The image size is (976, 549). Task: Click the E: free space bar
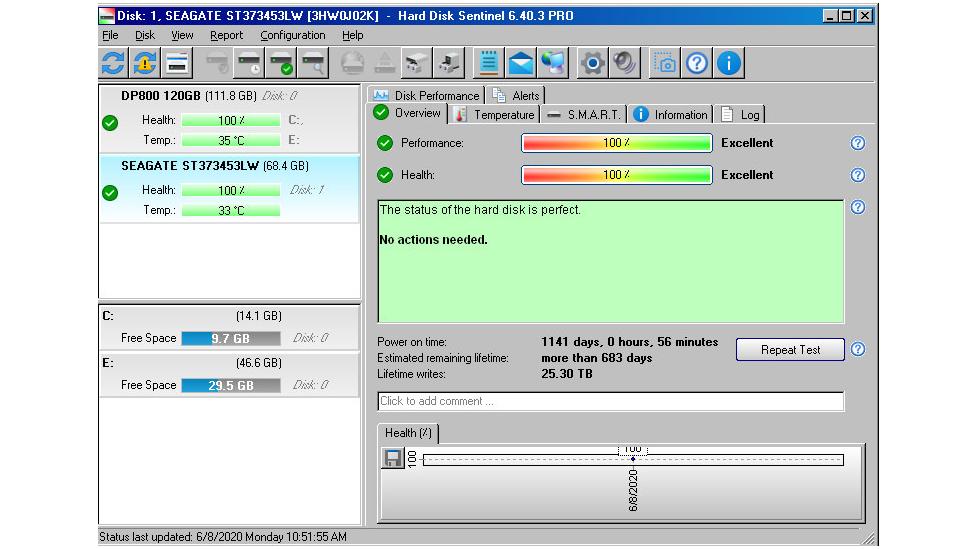[231, 385]
